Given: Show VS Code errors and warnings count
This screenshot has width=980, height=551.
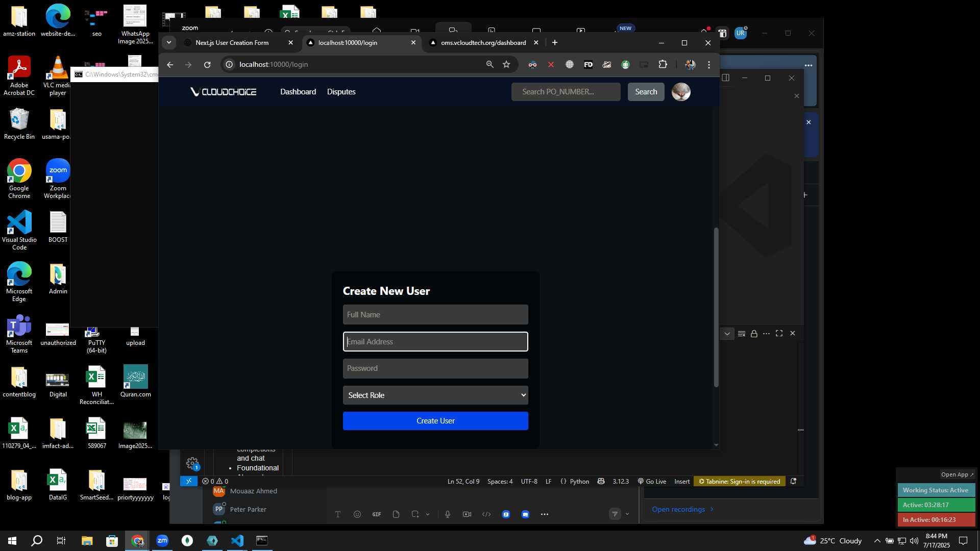Looking at the screenshot, I should (x=215, y=481).
